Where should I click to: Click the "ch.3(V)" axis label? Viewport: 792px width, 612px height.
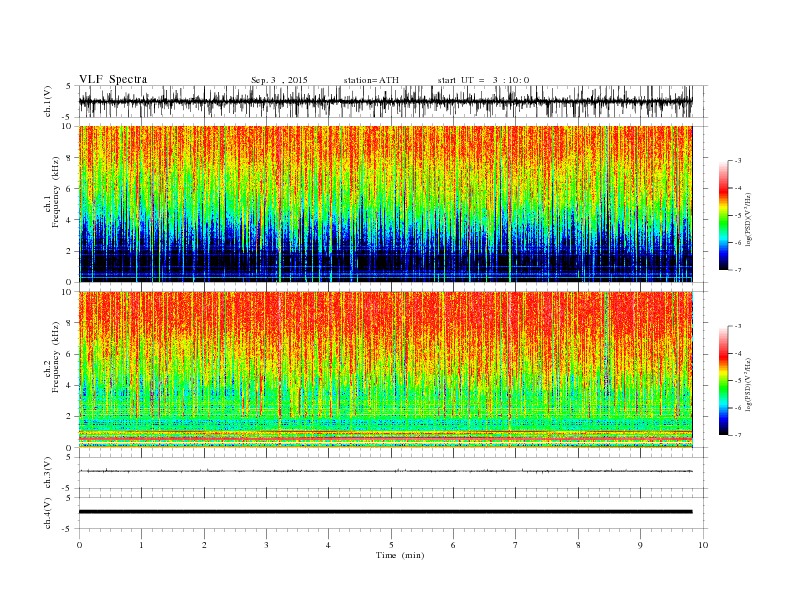[48, 473]
